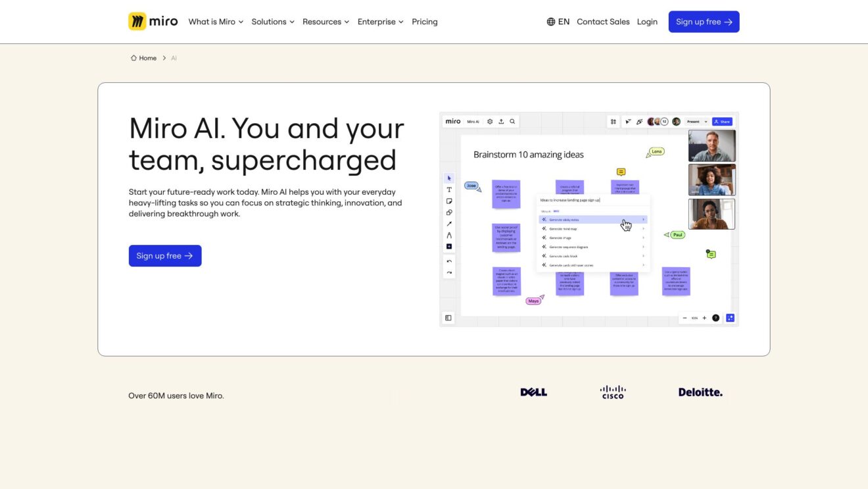This screenshot has width=868, height=489.
Task: Click the Maya cursor label
Action: [x=533, y=301]
